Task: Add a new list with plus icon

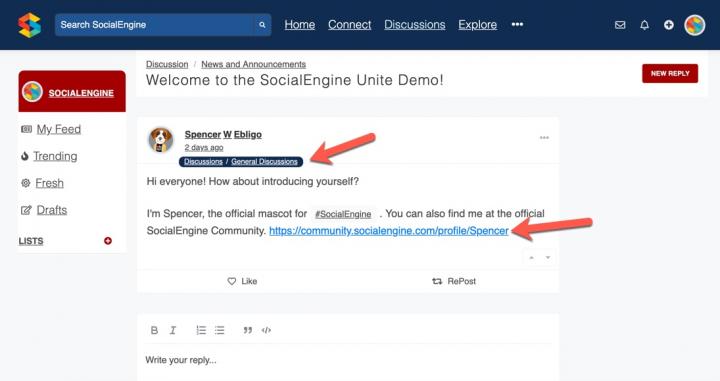Action: [x=108, y=241]
